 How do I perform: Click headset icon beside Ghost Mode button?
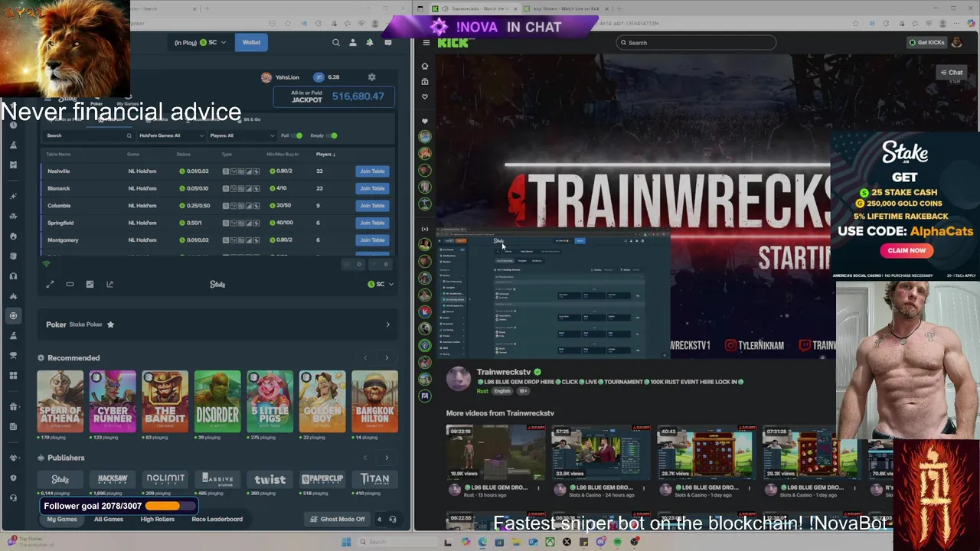[393, 520]
